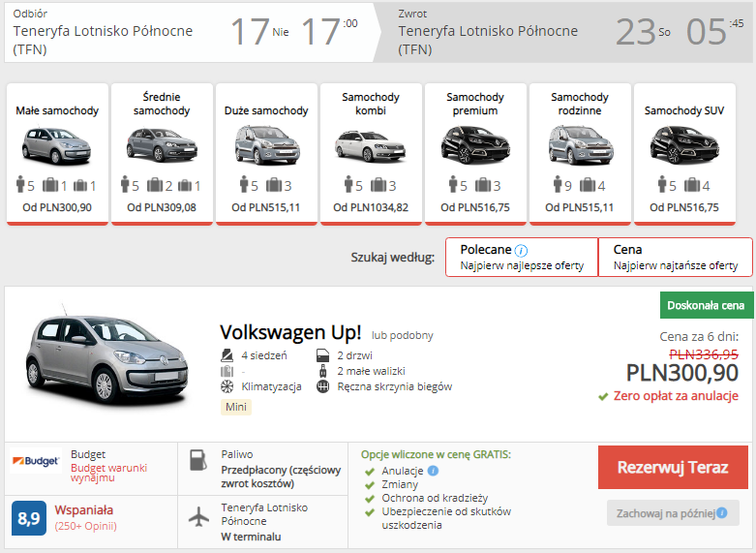The height and width of the screenshot is (553, 756).
Task: Select the Duże samochody category card
Action: [266, 154]
